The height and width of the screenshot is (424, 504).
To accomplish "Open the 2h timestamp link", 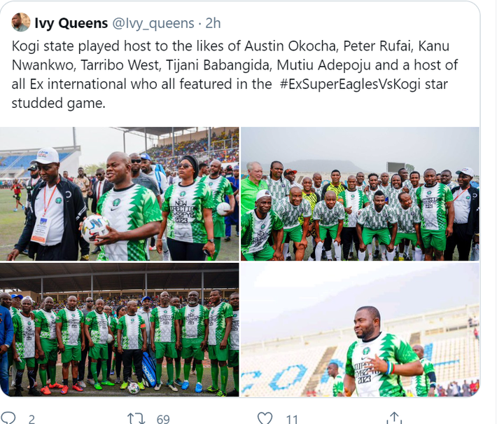I will point(213,23).
